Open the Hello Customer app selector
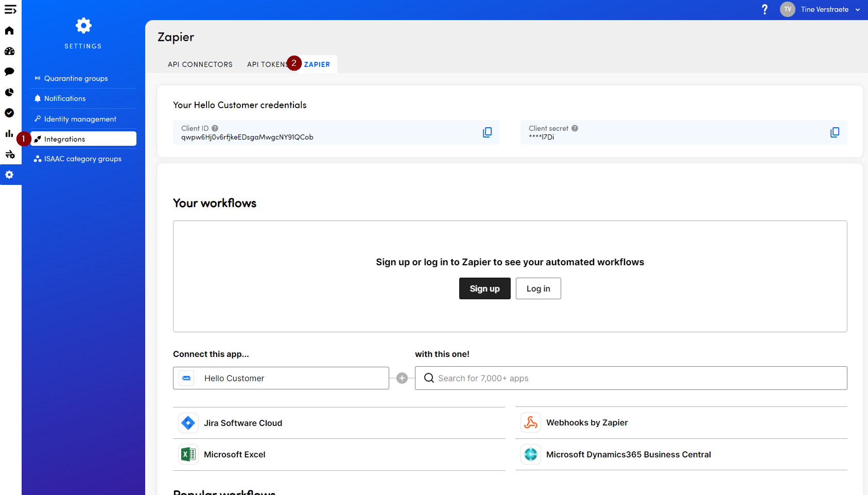Image resolution: width=868 pixels, height=495 pixels. pyautogui.click(x=281, y=378)
